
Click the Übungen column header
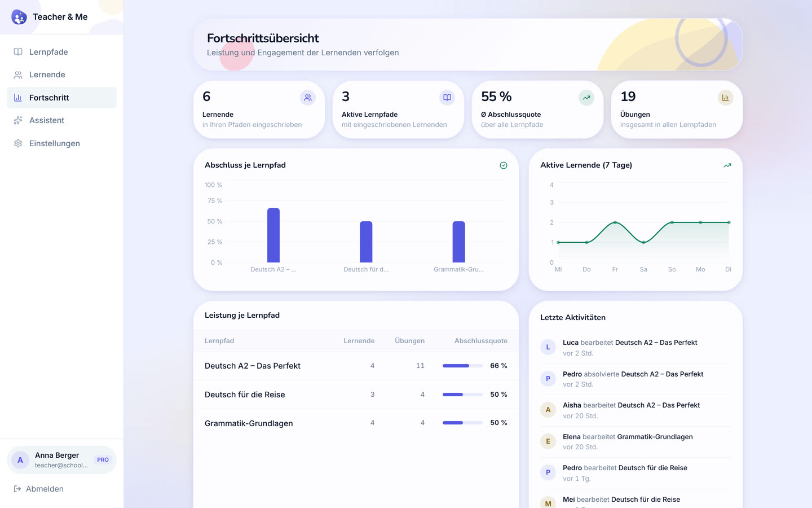(410, 341)
